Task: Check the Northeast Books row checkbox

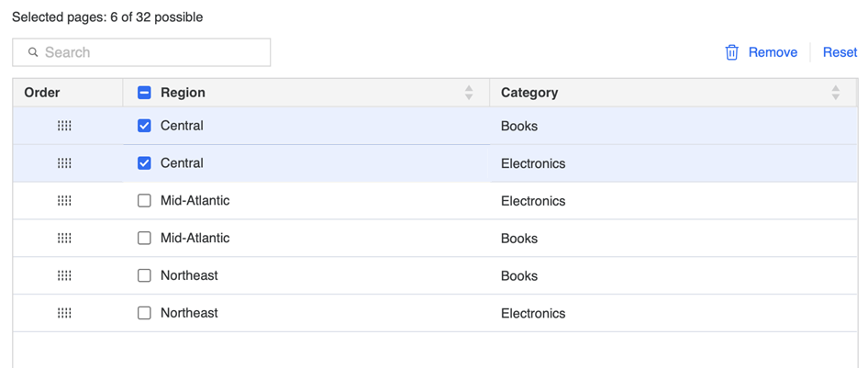Action: click(x=144, y=275)
